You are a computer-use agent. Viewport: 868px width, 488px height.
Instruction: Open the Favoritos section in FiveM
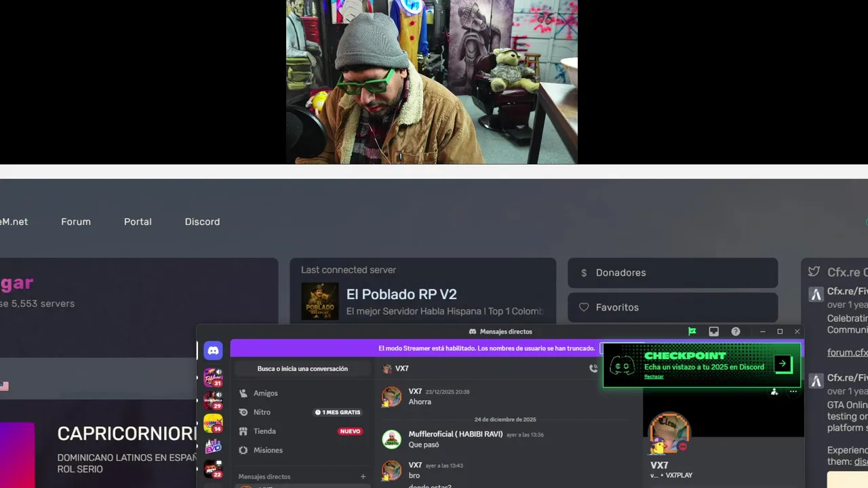point(672,307)
